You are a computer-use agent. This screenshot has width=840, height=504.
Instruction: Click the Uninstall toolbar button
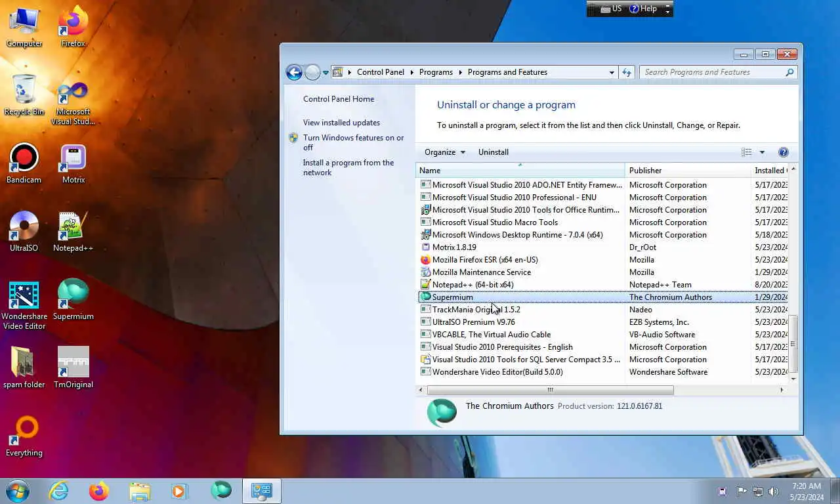(x=493, y=152)
